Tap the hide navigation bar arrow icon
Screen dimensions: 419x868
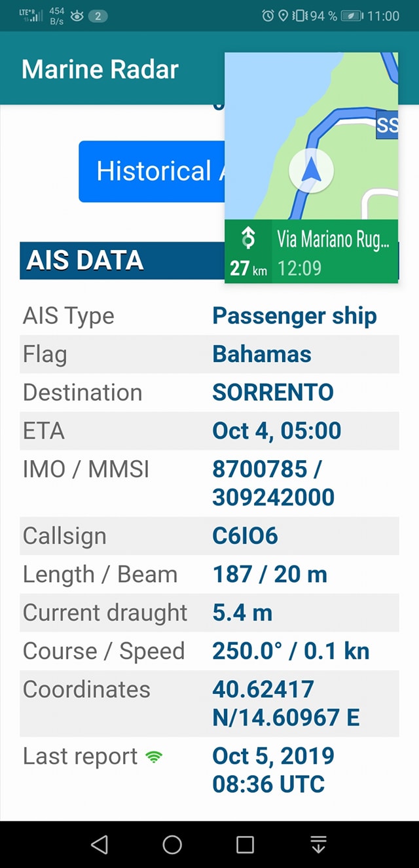(x=318, y=844)
